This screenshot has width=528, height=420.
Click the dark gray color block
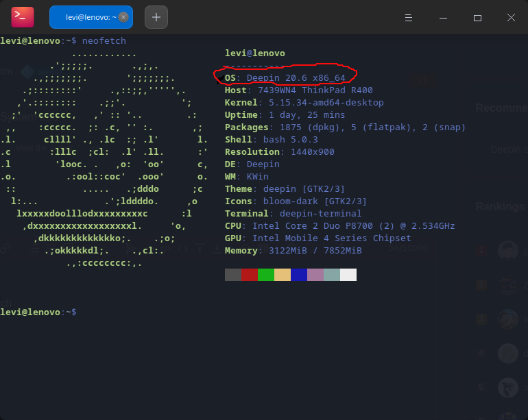(x=233, y=275)
